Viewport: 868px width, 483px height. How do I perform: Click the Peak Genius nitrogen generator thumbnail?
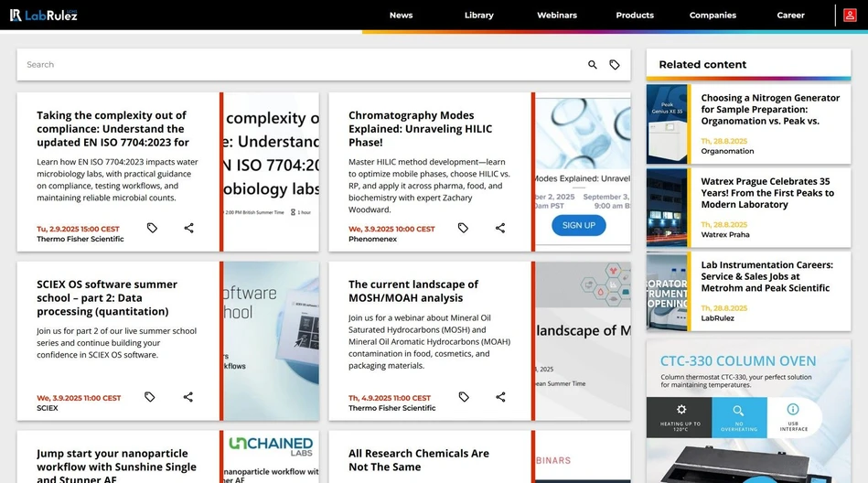pos(667,123)
